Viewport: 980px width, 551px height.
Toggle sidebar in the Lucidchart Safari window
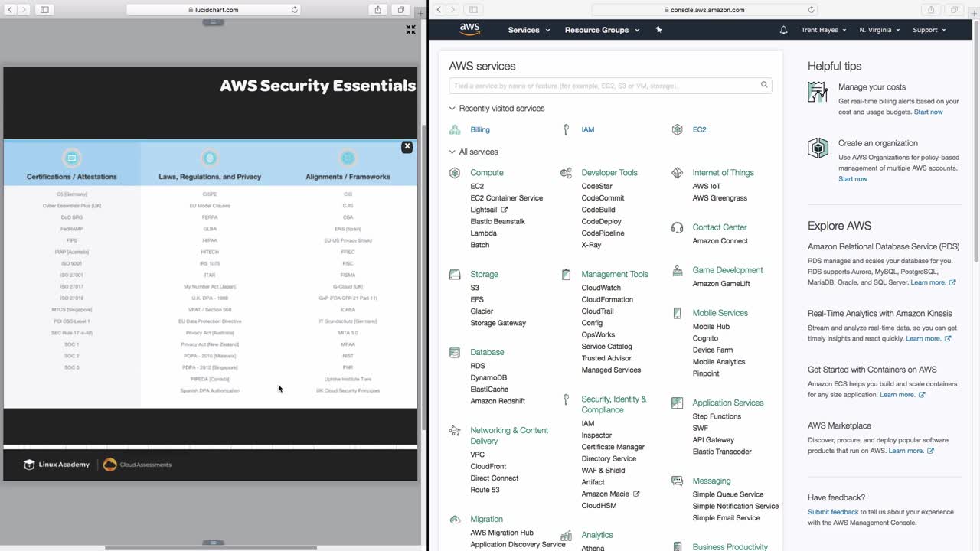point(44,10)
